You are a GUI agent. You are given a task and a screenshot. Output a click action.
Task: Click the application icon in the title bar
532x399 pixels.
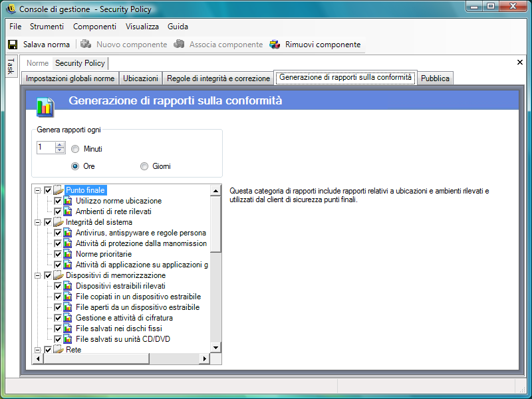point(11,9)
